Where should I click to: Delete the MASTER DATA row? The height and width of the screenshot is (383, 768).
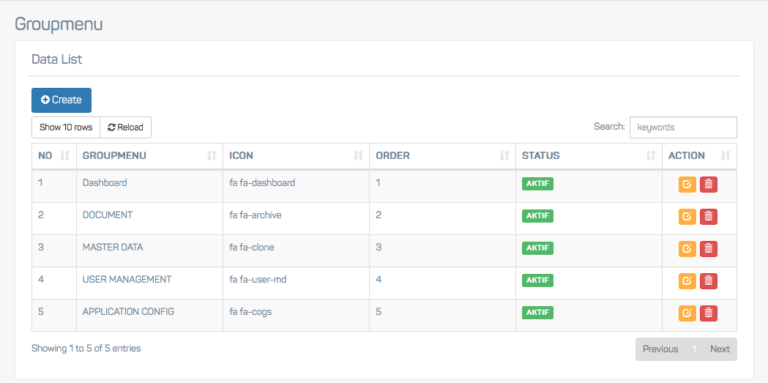coord(708,249)
